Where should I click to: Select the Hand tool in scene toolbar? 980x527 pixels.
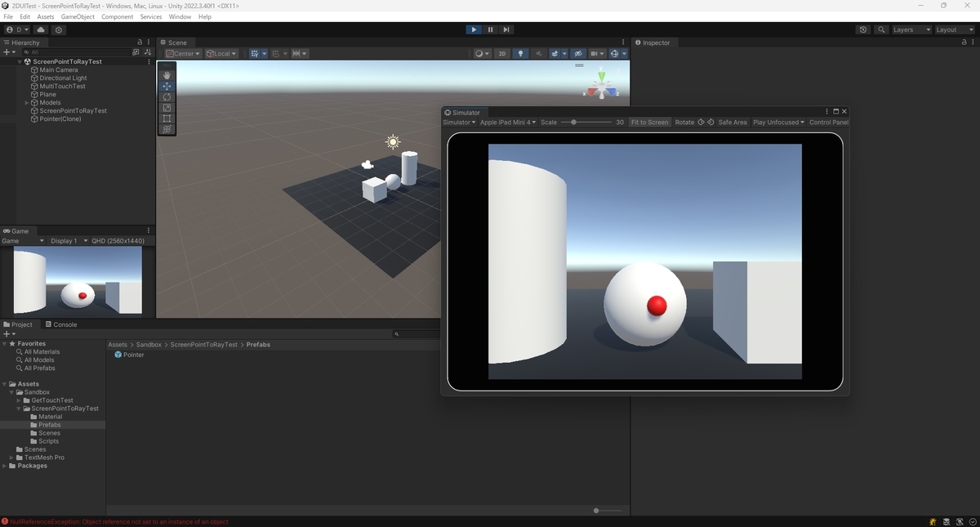click(x=167, y=74)
